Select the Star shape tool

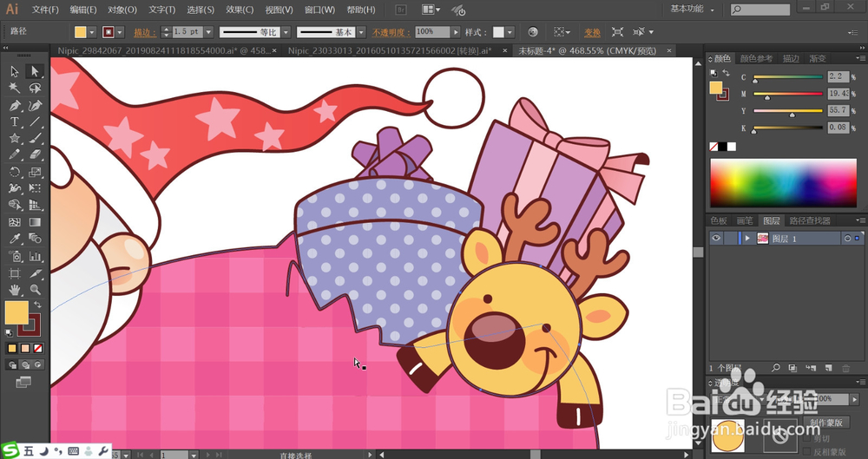coord(15,139)
